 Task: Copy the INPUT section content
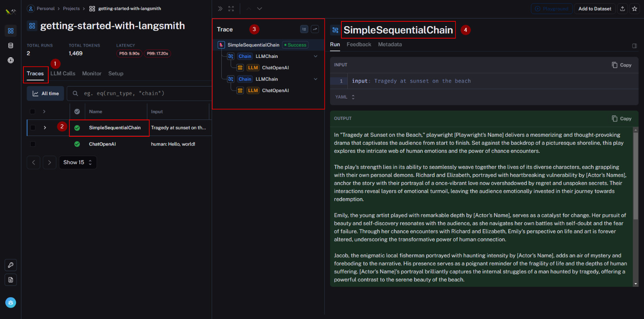click(x=621, y=65)
